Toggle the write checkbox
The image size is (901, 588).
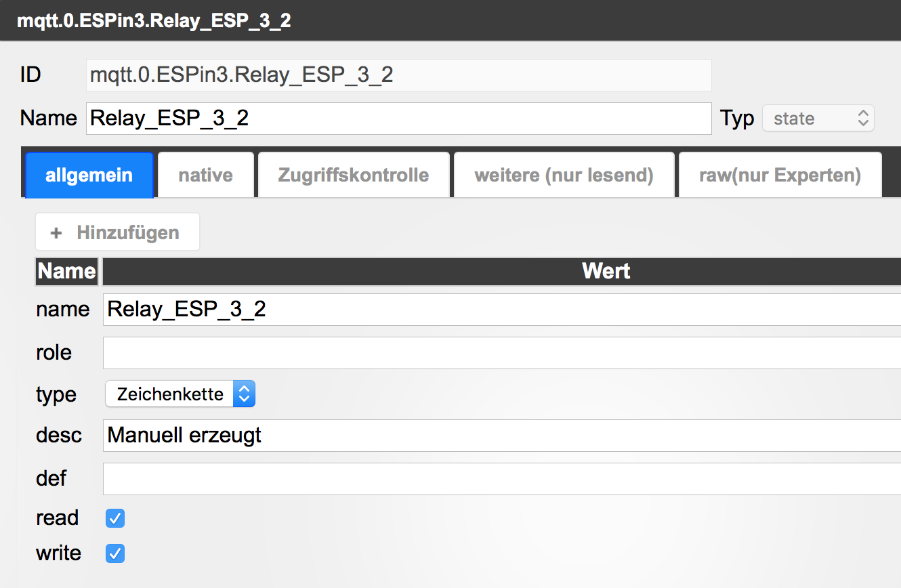[115, 553]
